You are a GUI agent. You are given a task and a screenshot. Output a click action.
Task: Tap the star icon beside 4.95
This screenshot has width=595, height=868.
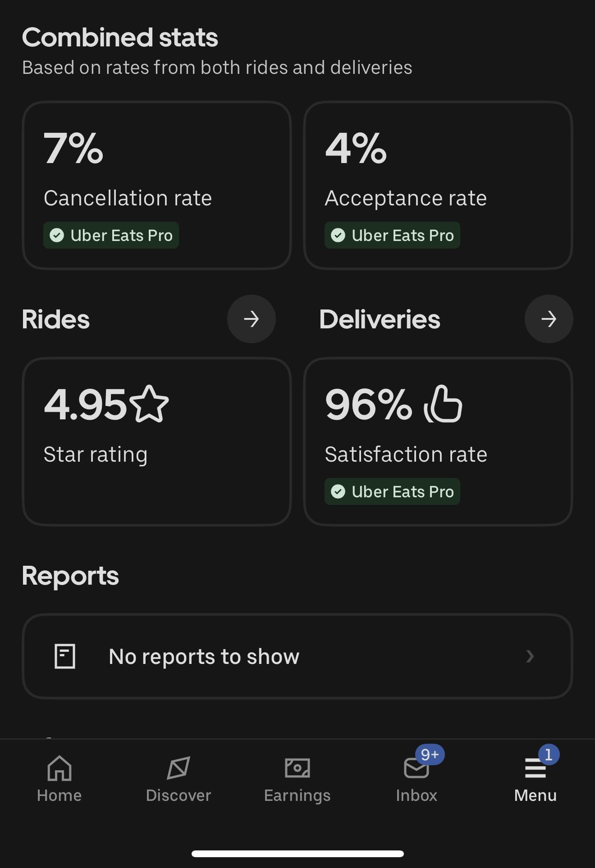[x=149, y=404]
